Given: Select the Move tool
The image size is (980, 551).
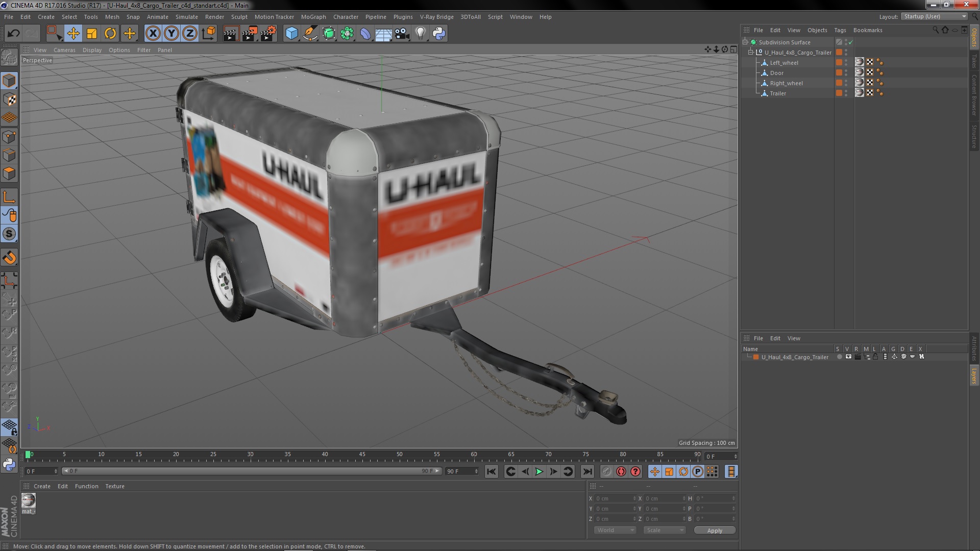Looking at the screenshot, I should [73, 34].
